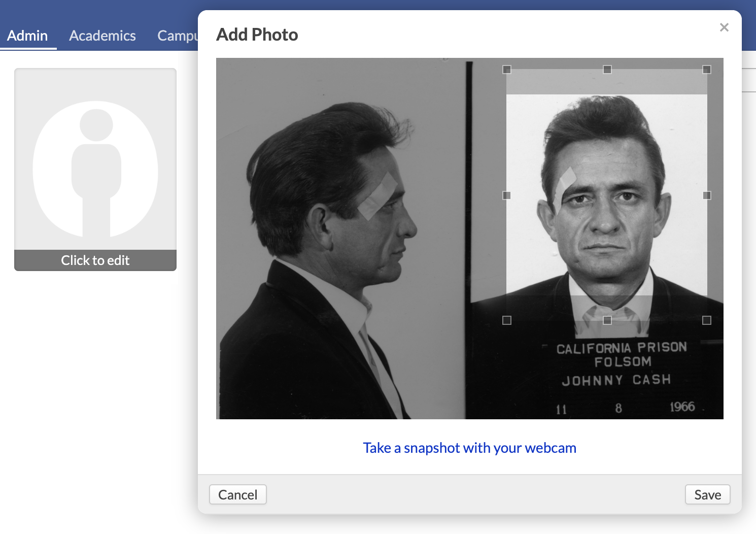Viewport: 756px width, 534px height.
Task: Save the cropped photo
Action: pos(707,494)
